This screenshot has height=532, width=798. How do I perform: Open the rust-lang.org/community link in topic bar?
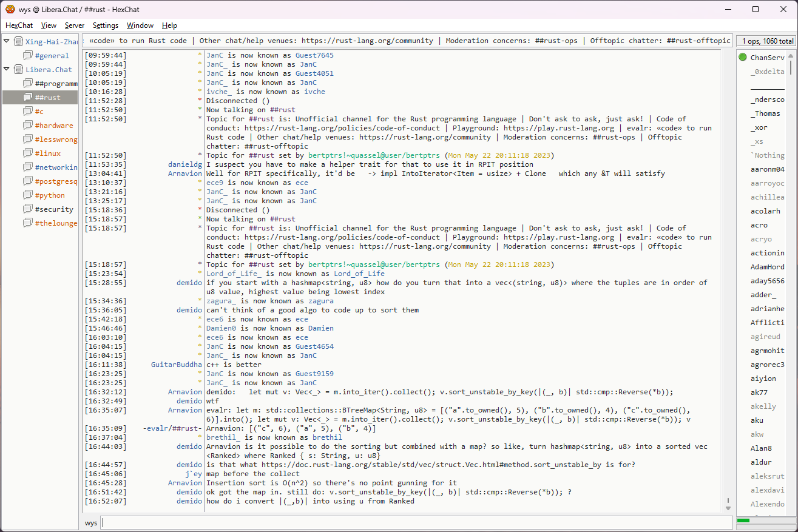pyautogui.click(x=366, y=41)
